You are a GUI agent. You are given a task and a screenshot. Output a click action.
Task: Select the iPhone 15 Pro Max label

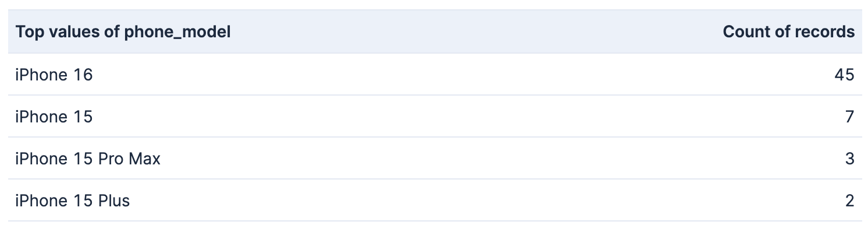88,159
